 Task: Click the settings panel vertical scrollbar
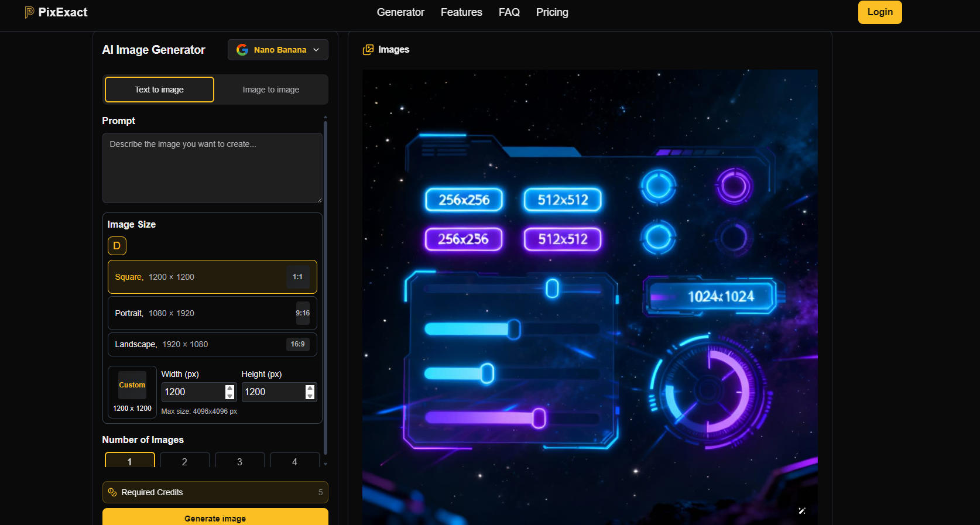[x=325, y=287]
